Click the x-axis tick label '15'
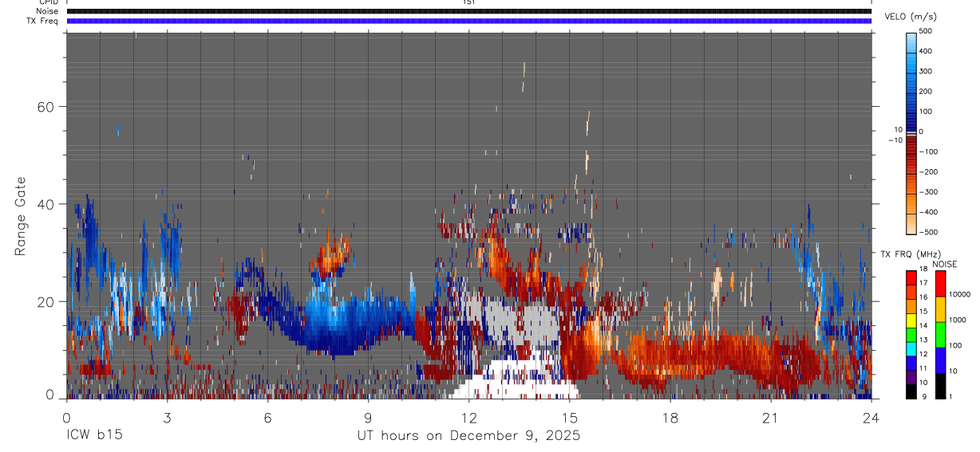The height and width of the screenshot is (452, 980). click(x=570, y=418)
